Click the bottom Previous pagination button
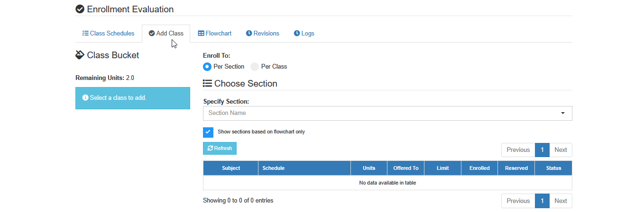 coord(518,201)
